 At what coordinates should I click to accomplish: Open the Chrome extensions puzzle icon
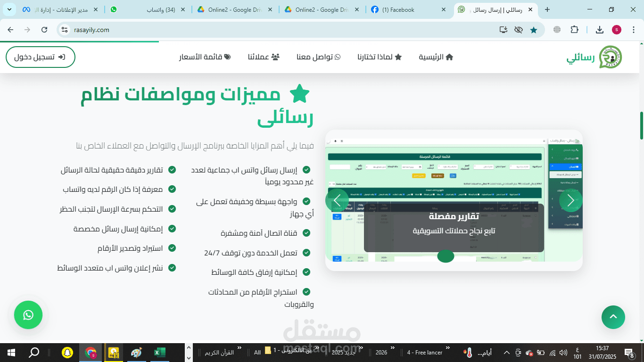pyautogui.click(x=574, y=30)
